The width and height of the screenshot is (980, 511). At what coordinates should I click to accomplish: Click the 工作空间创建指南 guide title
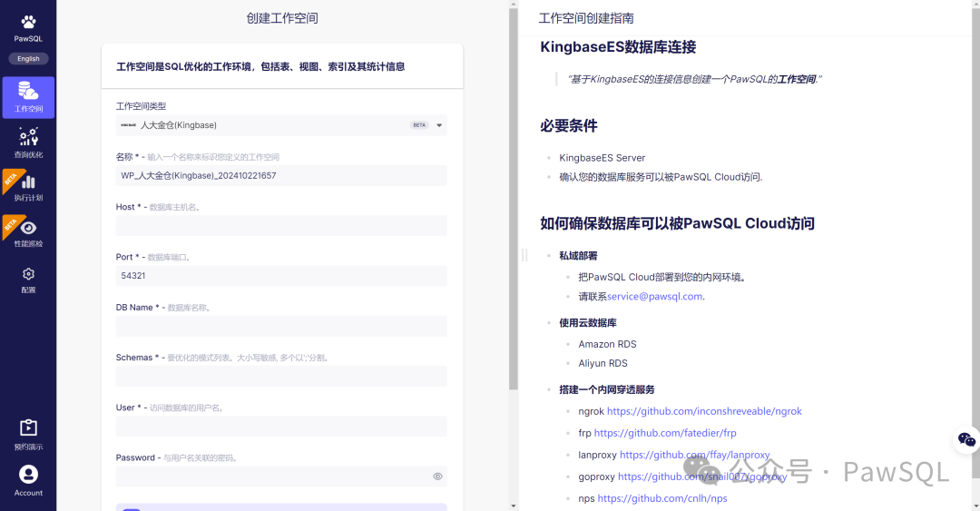[586, 18]
